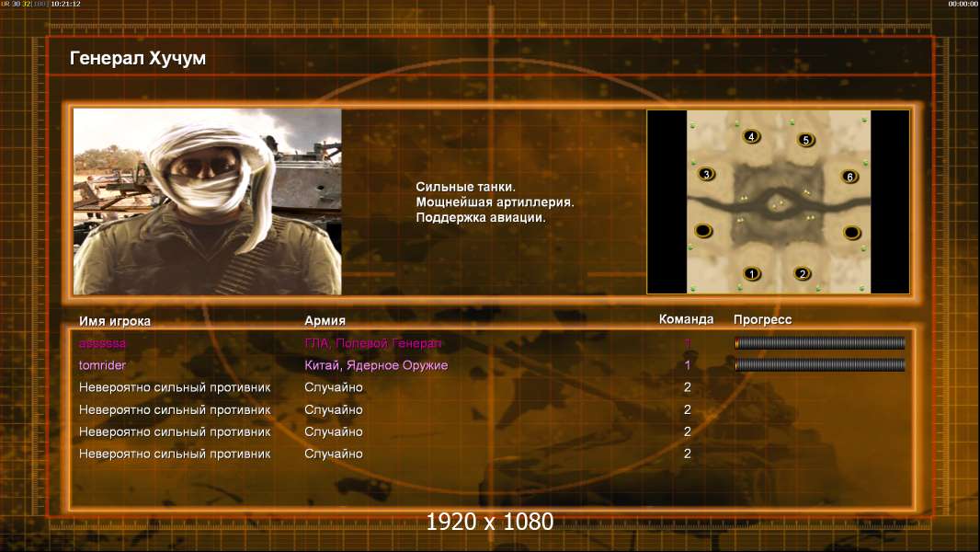Click army entry "Китай, Ядерное Оружие"
This screenshot has height=552, width=980.
(376, 365)
